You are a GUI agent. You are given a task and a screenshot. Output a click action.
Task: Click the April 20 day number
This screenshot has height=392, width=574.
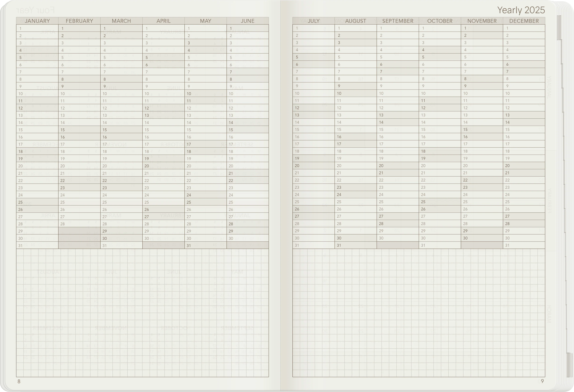[147, 166]
